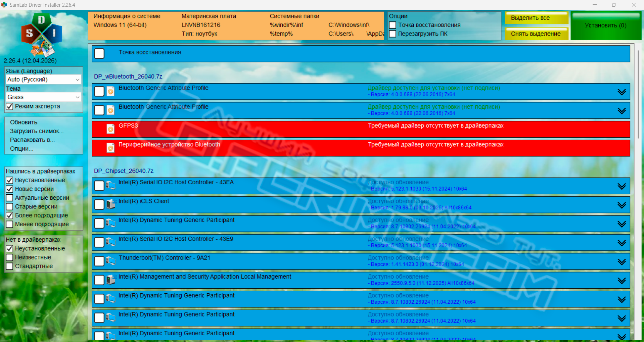Image resolution: width=644 pixels, height=342 pixels.
Task: Enable Старые версии filter
Action: click(9, 206)
